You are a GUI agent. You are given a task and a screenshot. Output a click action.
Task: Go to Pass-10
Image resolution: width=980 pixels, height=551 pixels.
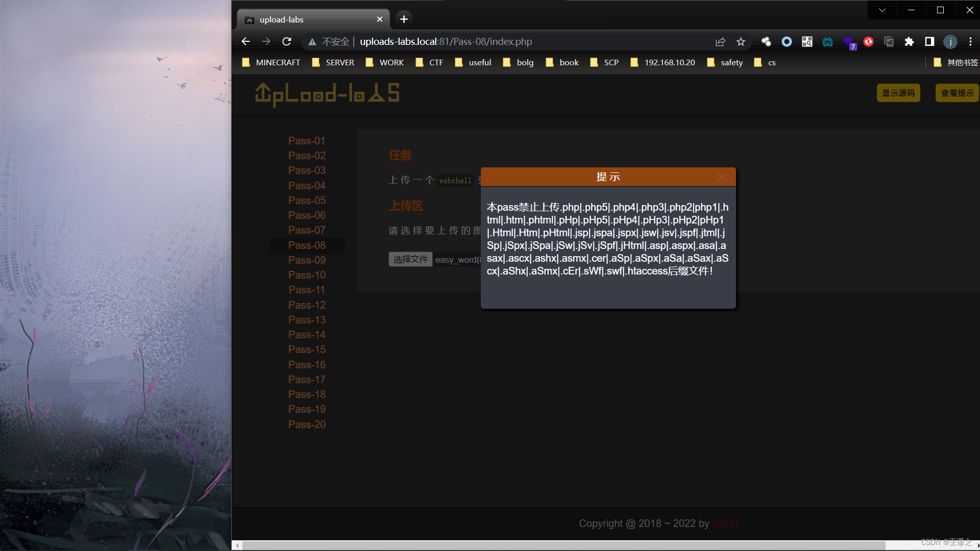[x=307, y=275]
